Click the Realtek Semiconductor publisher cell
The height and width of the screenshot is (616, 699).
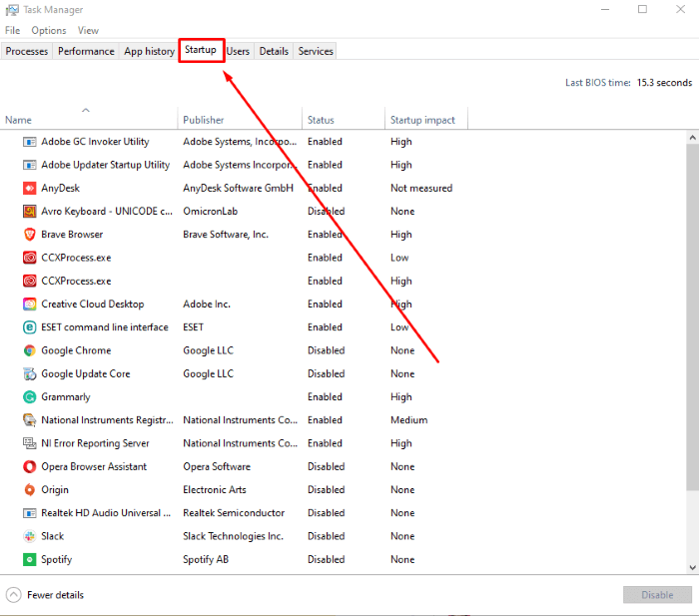click(x=234, y=513)
